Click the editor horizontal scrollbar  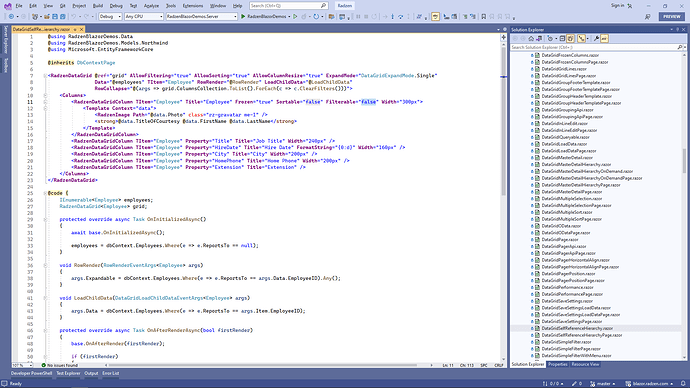click(x=263, y=365)
